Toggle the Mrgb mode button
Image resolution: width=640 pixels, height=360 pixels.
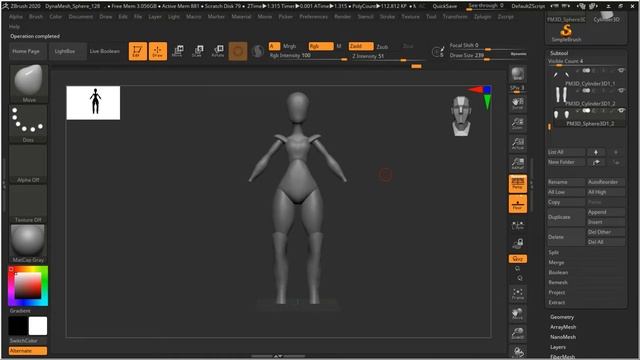tap(289, 46)
